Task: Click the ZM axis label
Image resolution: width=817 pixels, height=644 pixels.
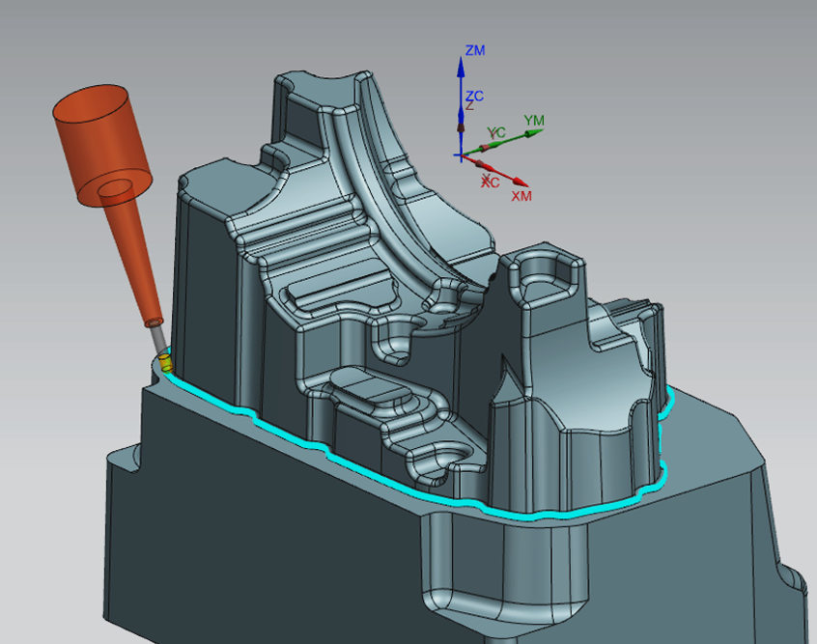Action: tap(474, 49)
